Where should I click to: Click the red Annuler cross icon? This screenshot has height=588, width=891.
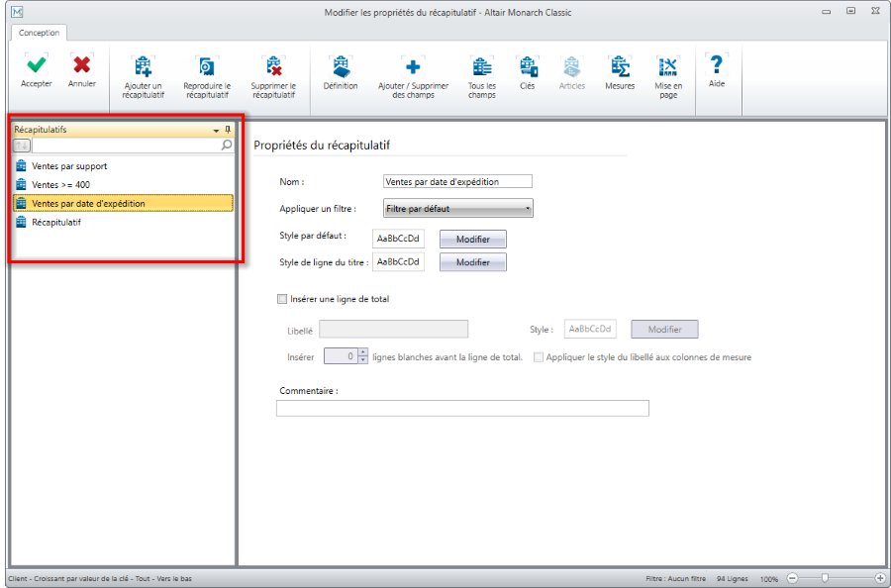point(82,65)
